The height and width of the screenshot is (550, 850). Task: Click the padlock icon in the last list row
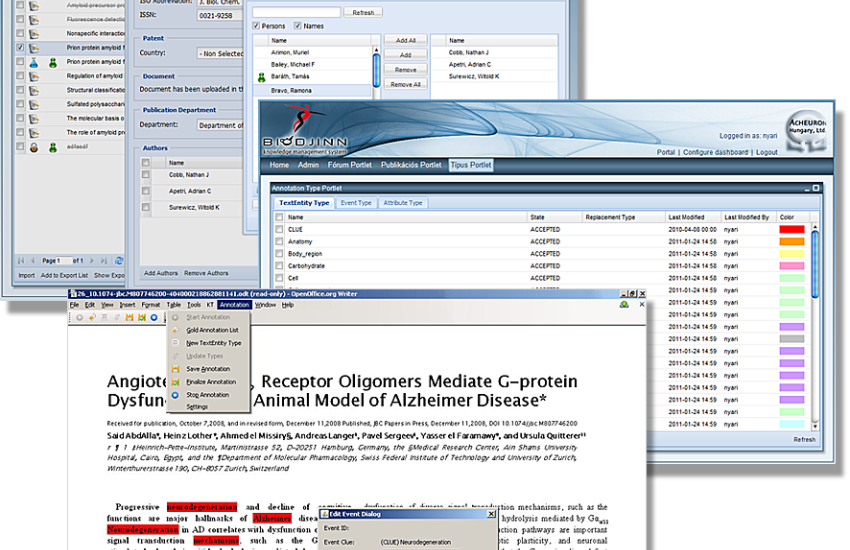coord(32,146)
